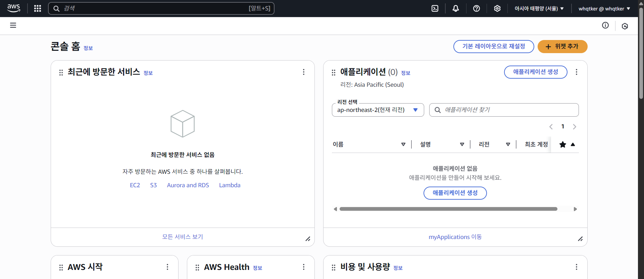The width and height of the screenshot is (644, 279).
Task: Click the page vertical scrollbar thumb
Action: 641,54
